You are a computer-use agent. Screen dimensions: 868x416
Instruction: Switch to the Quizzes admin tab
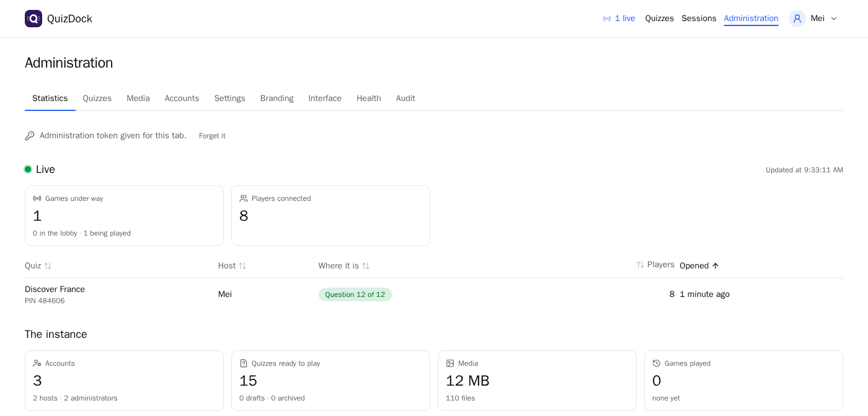[97, 99]
